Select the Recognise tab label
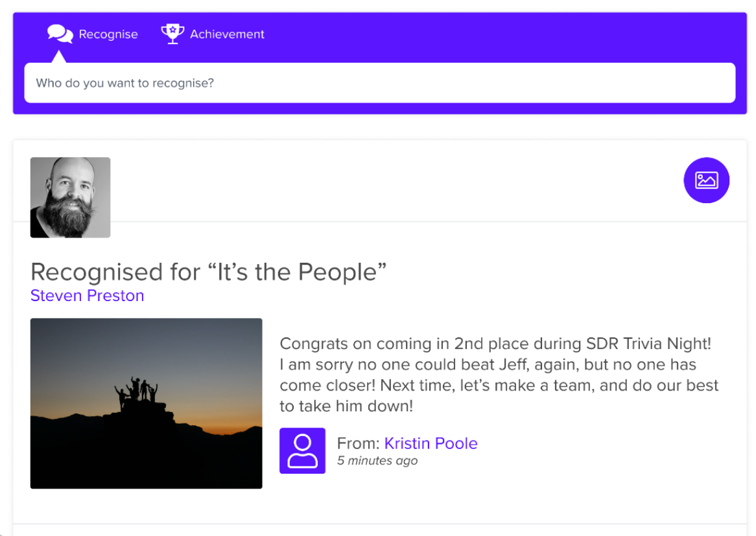 click(108, 34)
